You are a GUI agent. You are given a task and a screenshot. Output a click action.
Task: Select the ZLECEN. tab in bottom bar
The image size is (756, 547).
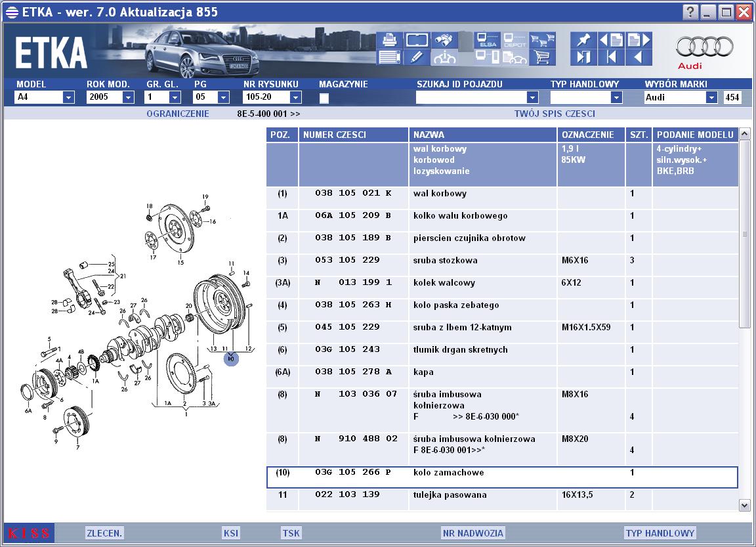104,533
